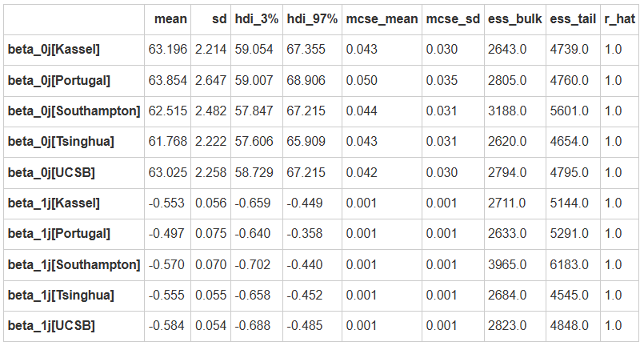This screenshot has height=346, width=644.
Task: Click the hdi_97% value 68.906
Action: click(306, 80)
